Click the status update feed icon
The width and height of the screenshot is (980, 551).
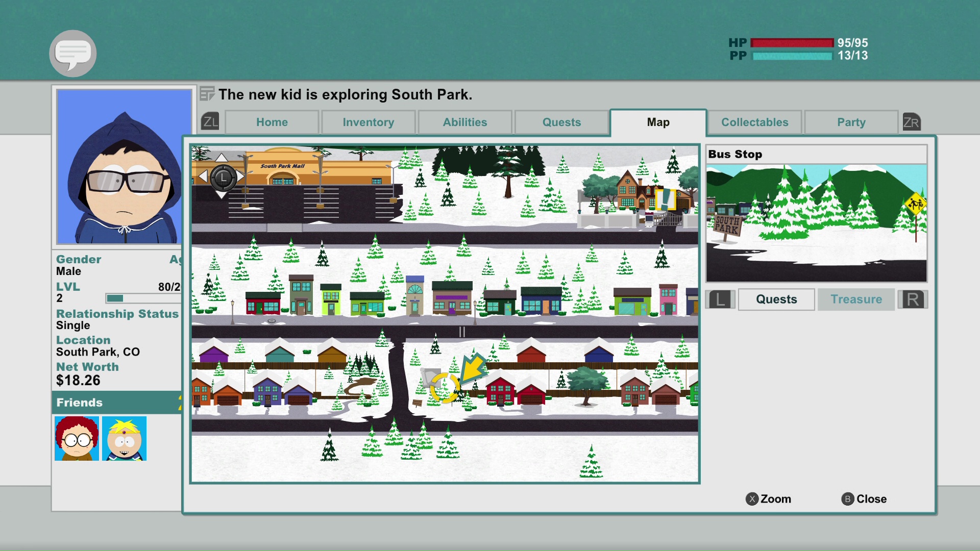[x=207, y=94]
